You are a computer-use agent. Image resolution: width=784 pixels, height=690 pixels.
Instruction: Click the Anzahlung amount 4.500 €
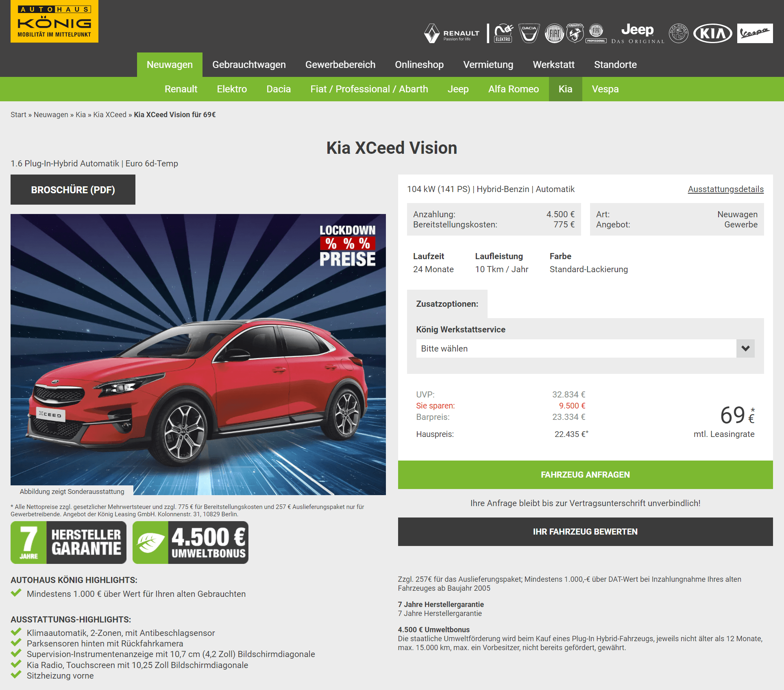point(560,214)
